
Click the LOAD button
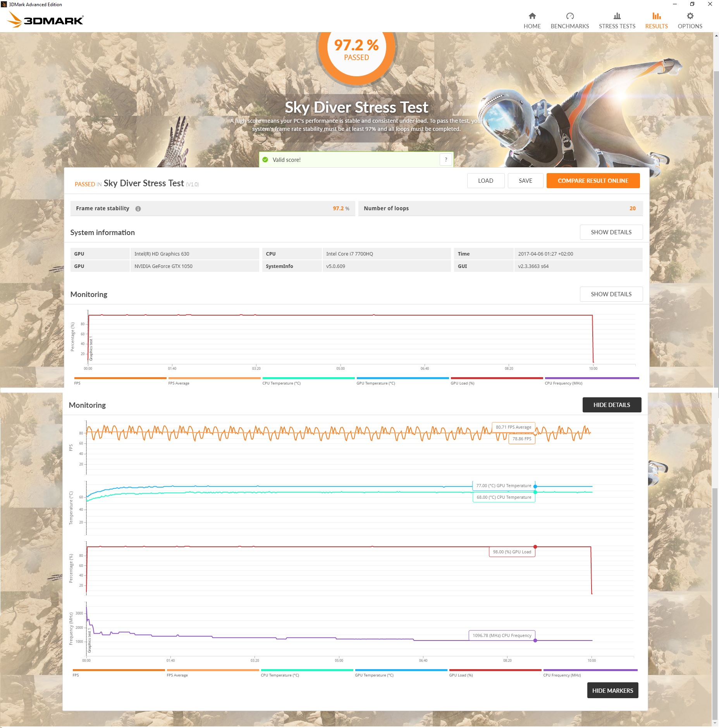point(485,181)
